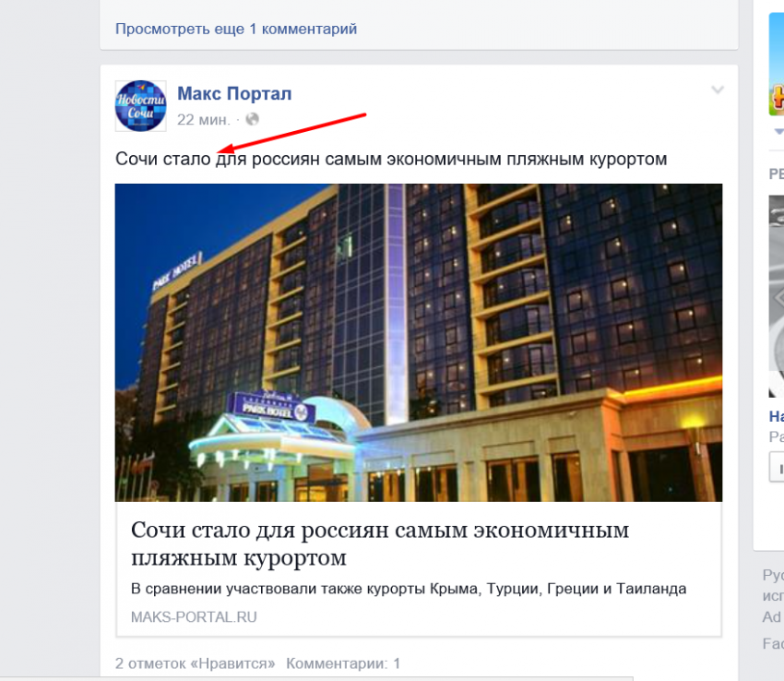The width and height of the screenshot is (784, 681).
Task: View one more comment link
Action: (x=236, y=29)
